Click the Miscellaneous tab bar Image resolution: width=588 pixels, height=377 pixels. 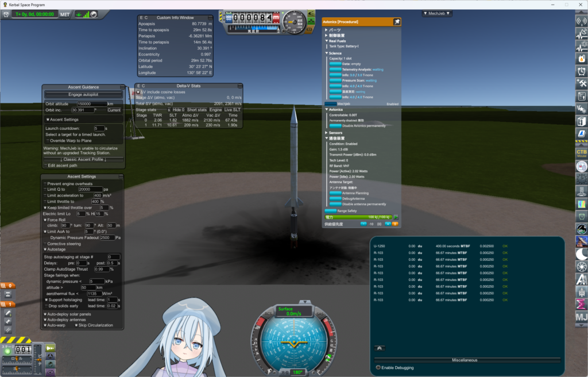click(465, 360)
